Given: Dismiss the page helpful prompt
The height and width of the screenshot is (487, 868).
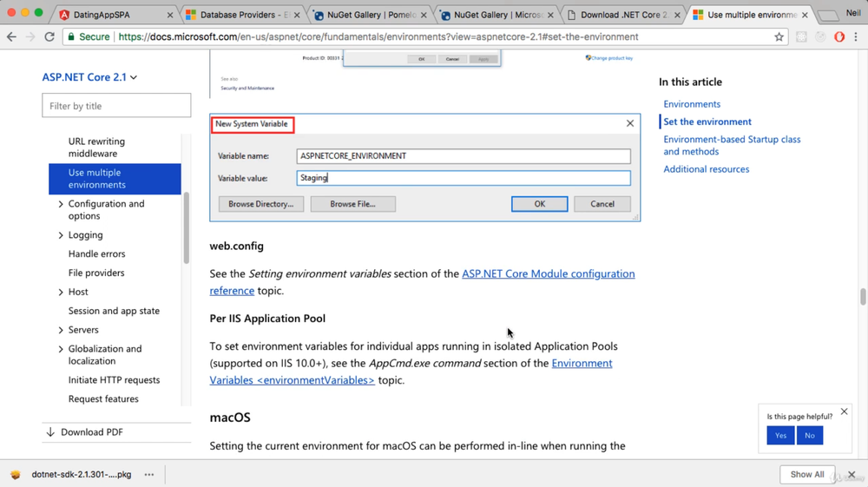Looking at the screenshot, I should (845, 411).
